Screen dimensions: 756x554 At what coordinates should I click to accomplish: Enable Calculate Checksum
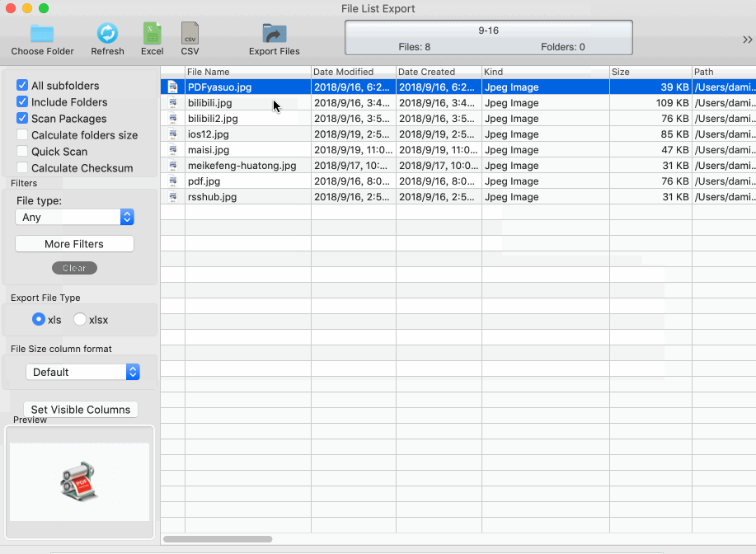pyautogui.click(x=24, y=167)
